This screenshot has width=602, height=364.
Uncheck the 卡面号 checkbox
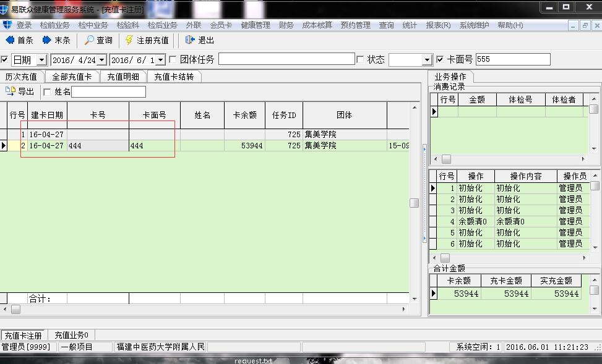[440, 59]
